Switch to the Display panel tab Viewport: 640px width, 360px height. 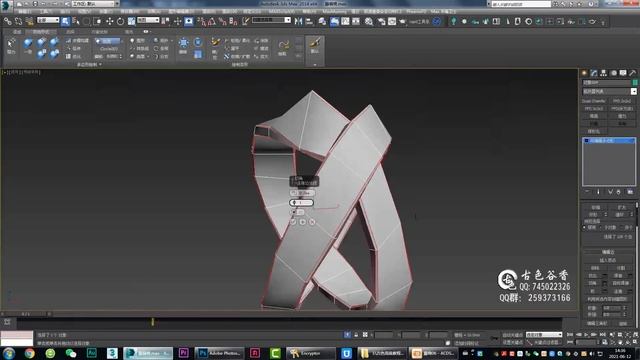click(x=623, y=73)
